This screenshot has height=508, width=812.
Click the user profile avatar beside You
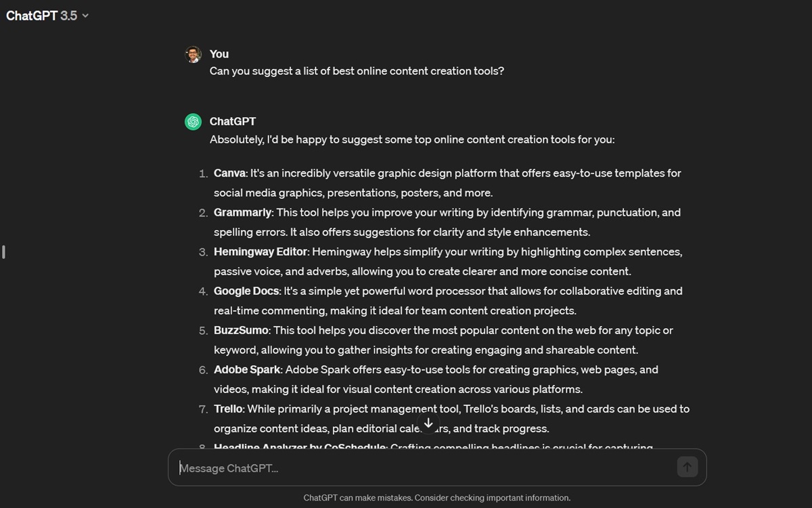194,55
